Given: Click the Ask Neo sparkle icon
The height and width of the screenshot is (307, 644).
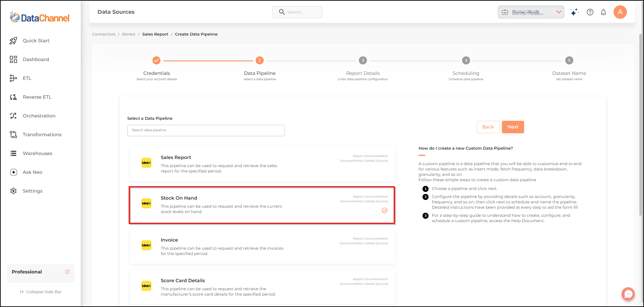Looking at the screenshot, I should coord(13,172).
